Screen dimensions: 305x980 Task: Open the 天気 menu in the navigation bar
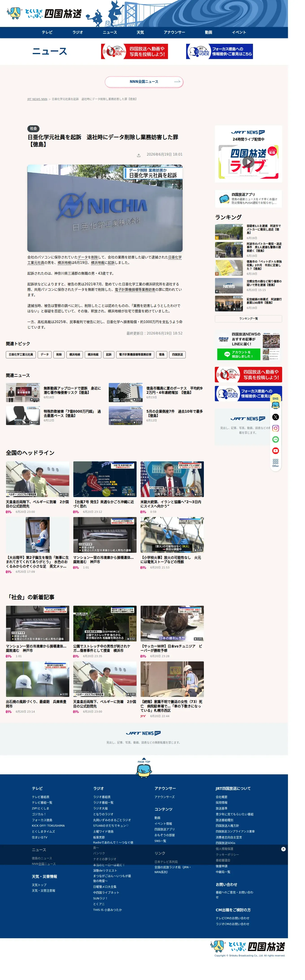pyautogui.click(x=140, y=32)
